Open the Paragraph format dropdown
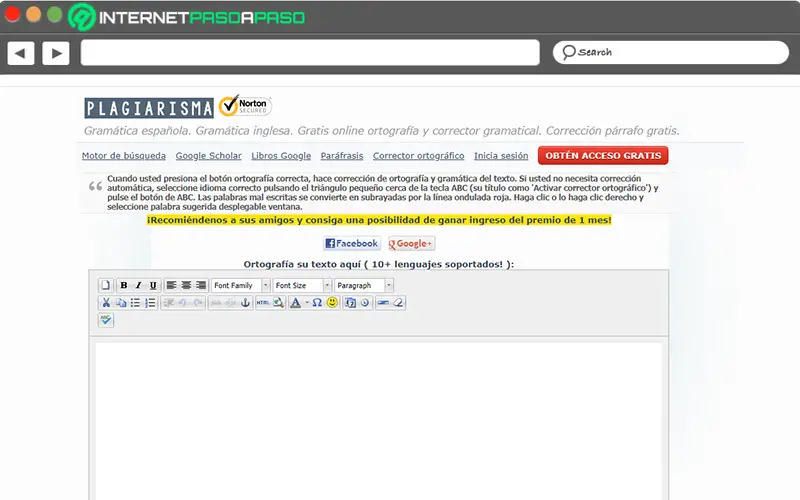The width and height of the screenshot is (800, 500). coord(364,285)
